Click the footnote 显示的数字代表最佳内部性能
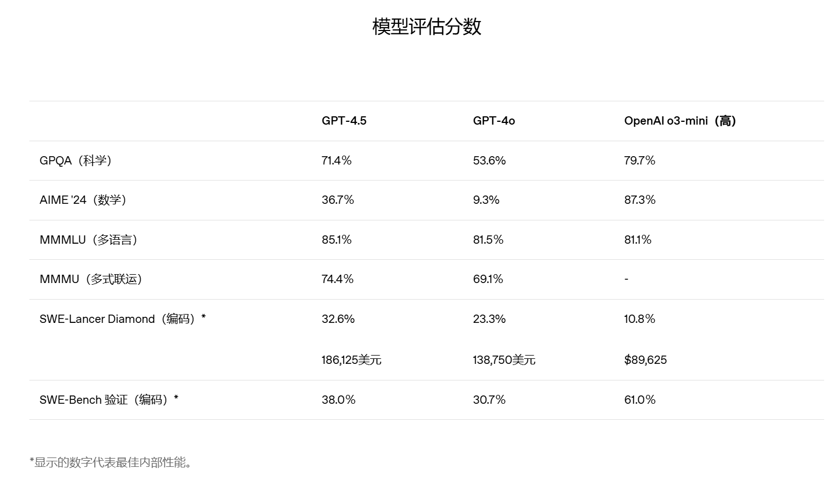838x504 pixels. (x=111, y=462)
